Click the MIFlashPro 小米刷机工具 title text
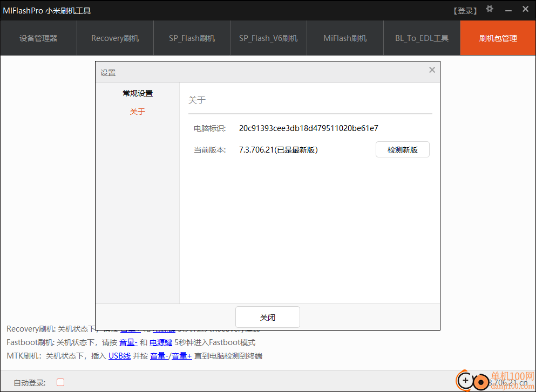The height and width of the screenshot is (392, 536). (47, 11)
